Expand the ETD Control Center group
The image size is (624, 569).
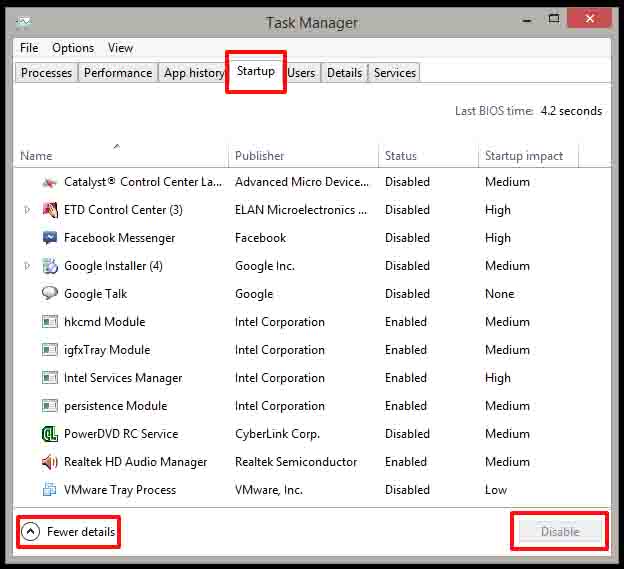27,210
